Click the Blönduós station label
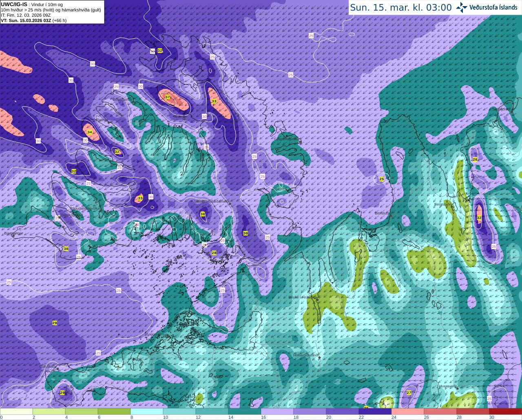 tap(382, 213)
